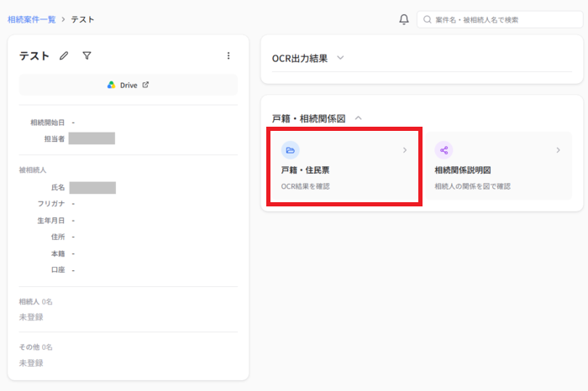The height and width of the screenshot is (391, 588).
Task: Click the 戸籍・相続関係図 heading
Action: click(x=308, y=118)
